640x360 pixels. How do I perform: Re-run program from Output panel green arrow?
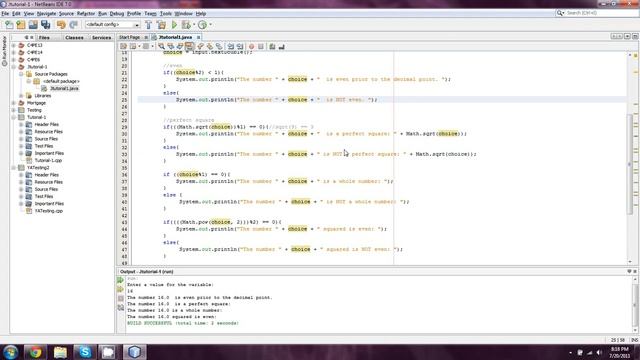(120, 280)
